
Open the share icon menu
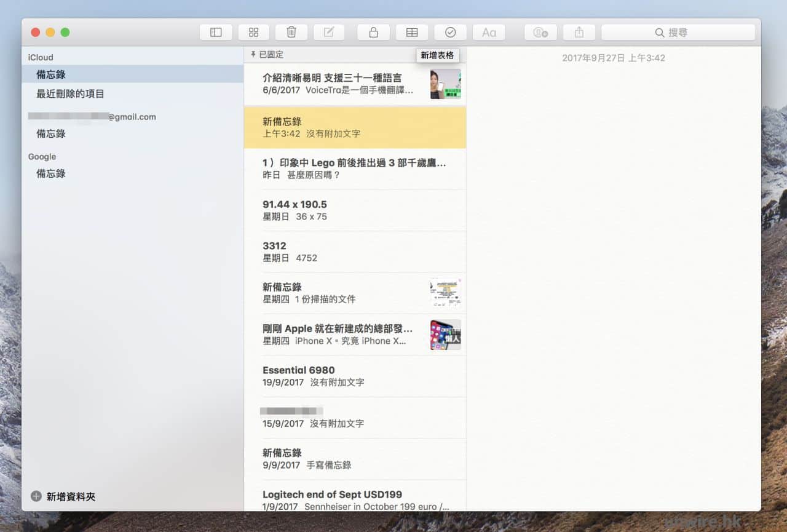coord(579,33)
